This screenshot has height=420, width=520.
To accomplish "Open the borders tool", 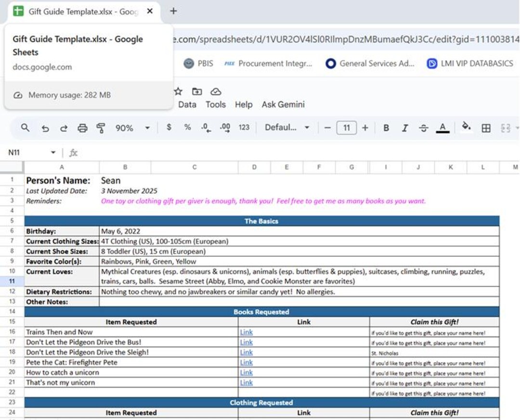I will click(486, 128).
